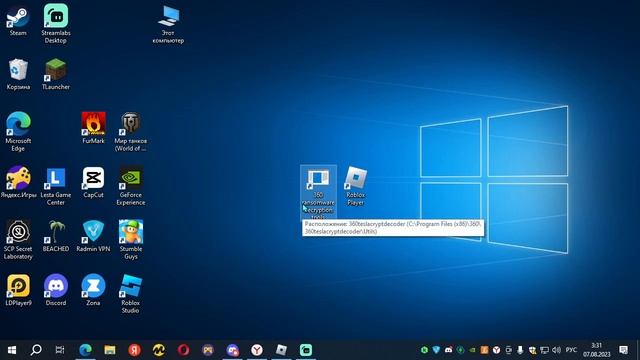Select the BEACHED game icon
This screenshot has width=640, height=360.
56,236
